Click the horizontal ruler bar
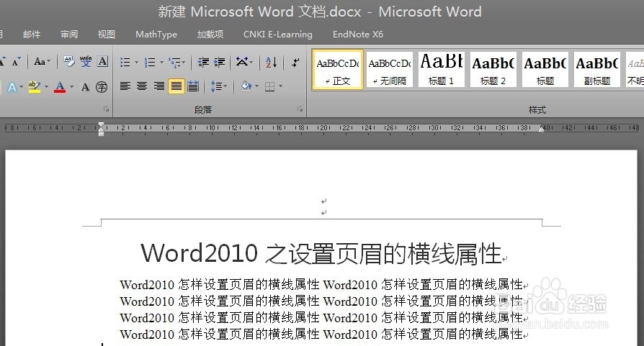Image resolution: width=644 pixels, height=346 pixels. click(322, 128)
